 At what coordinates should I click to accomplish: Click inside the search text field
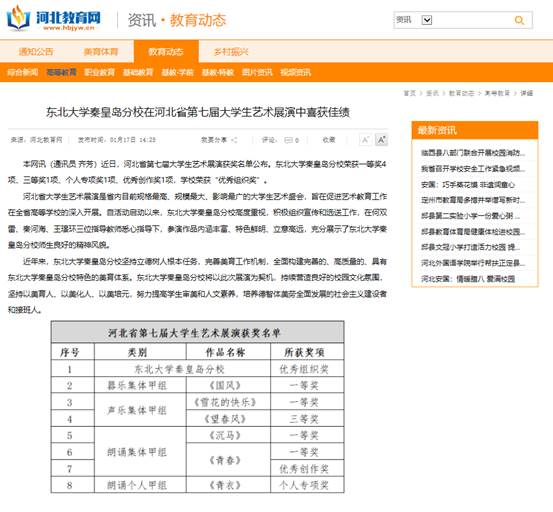[472, 20]
